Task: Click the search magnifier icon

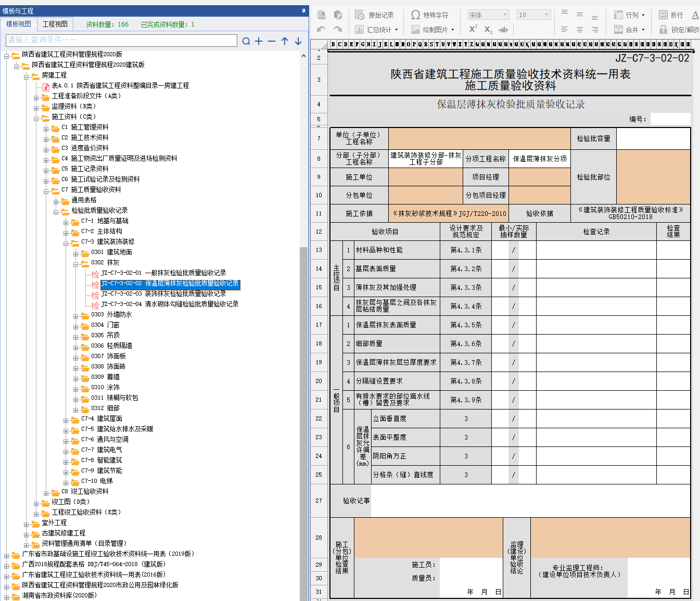Action: [246, 41]
